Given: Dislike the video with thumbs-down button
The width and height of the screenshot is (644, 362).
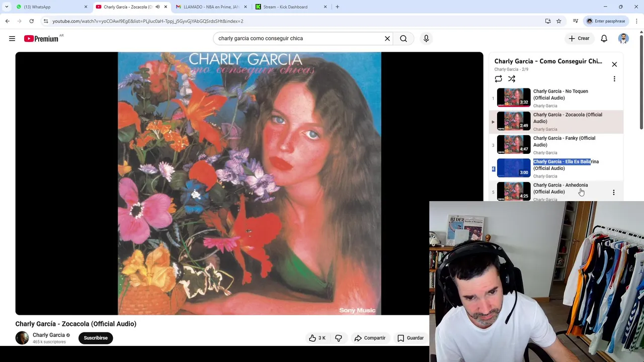Looking at the screenshot, I should 339,338.
